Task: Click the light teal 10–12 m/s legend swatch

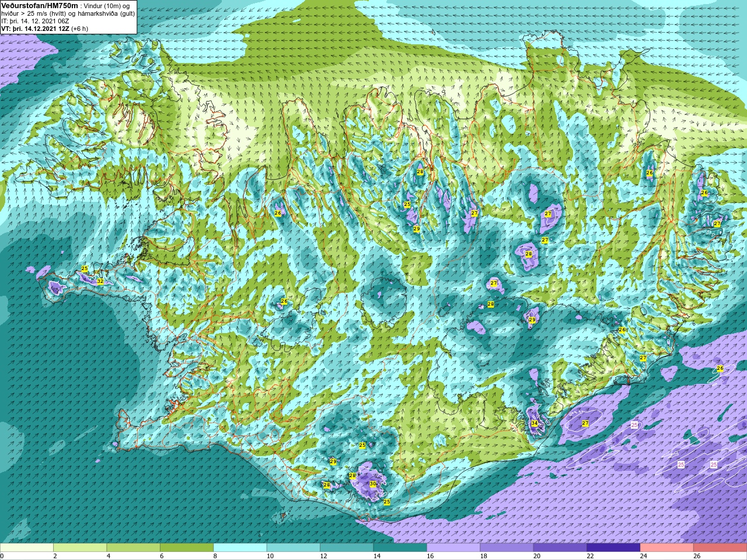Action: point(294,547)
